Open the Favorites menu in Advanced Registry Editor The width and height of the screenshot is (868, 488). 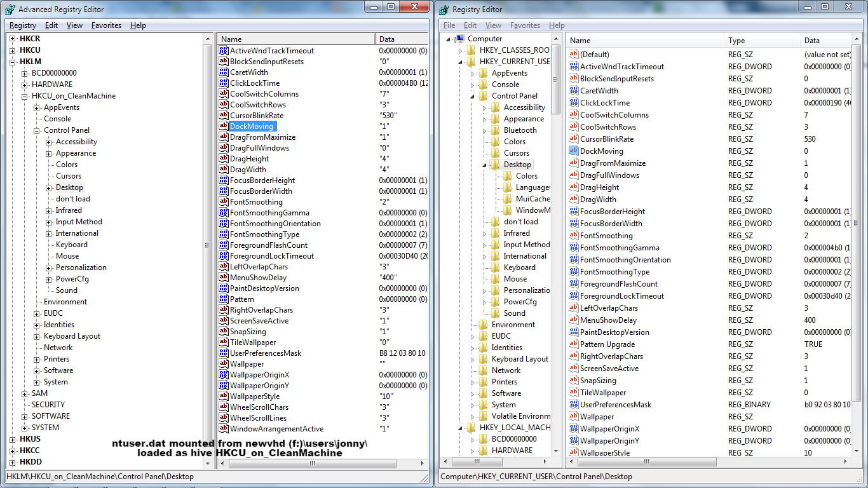point(106,25)
